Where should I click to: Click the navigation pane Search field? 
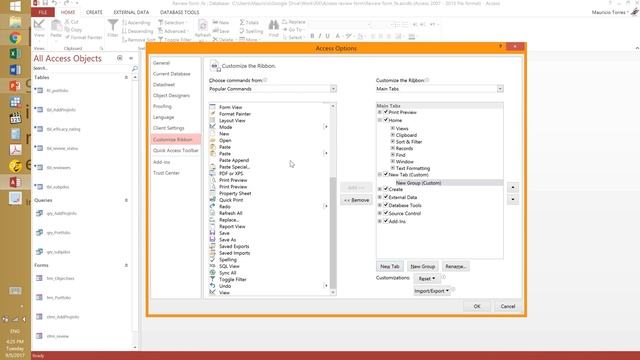pyautogui.click(x=81, y=68)
